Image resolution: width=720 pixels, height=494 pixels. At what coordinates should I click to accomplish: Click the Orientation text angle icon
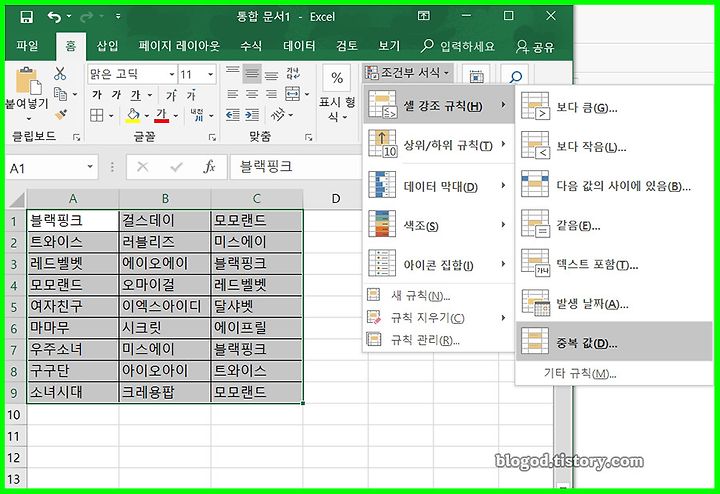278,114
